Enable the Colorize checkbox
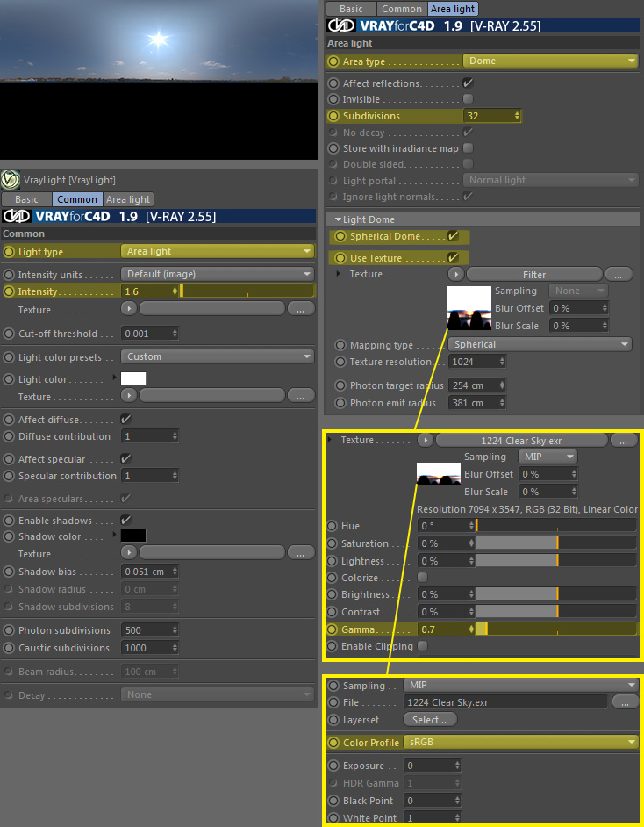The height and width of the screenshot is (827, 644). click(x=423, y=578)
